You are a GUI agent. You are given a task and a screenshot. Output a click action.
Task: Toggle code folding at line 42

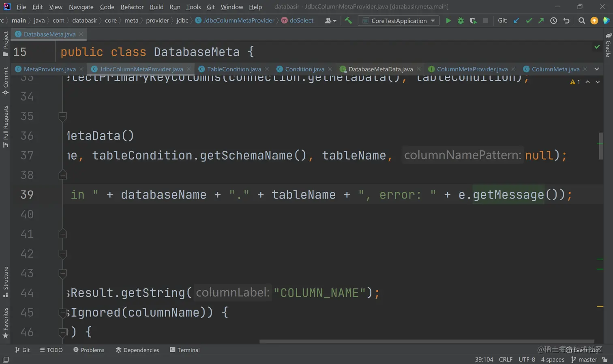62,254
